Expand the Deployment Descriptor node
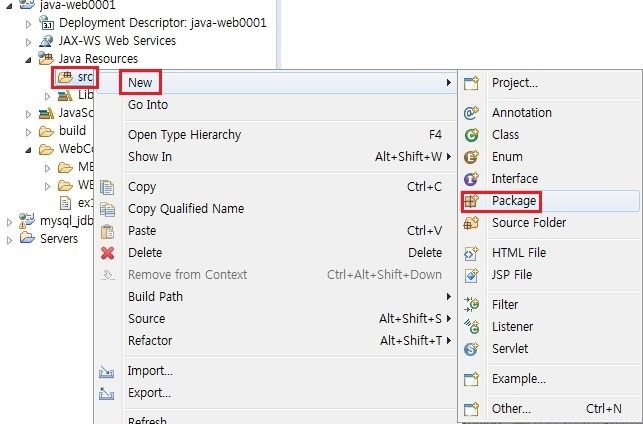The height and width of the screenshot is (424, 643). click(28, 24)
